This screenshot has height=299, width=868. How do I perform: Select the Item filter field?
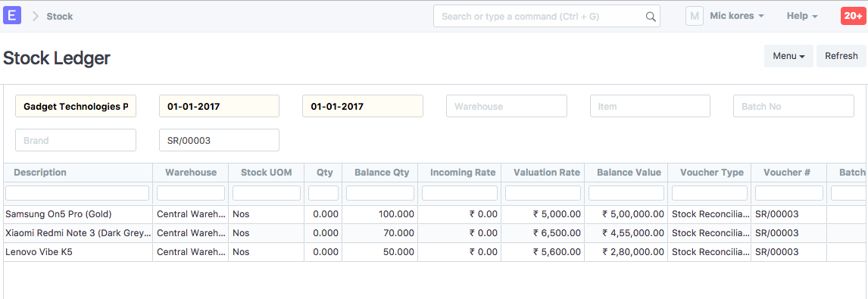point(650,106)
